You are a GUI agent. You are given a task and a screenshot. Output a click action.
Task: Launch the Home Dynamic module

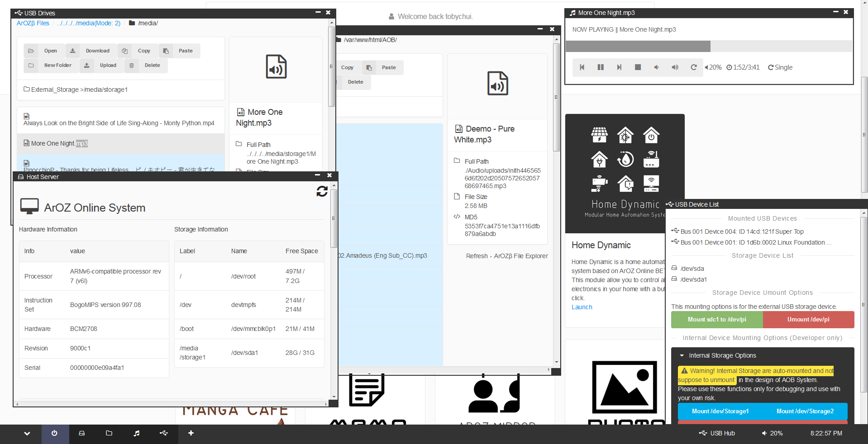point(582,307)
